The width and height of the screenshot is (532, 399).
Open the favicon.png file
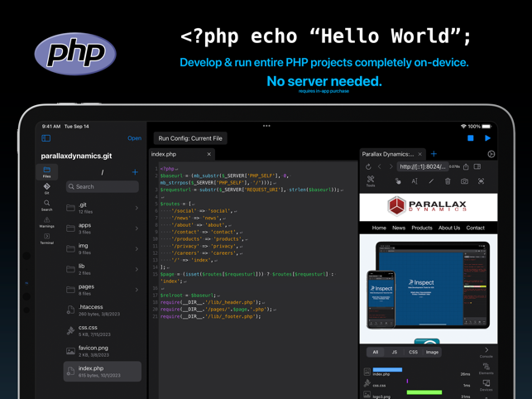click(103, 351)
